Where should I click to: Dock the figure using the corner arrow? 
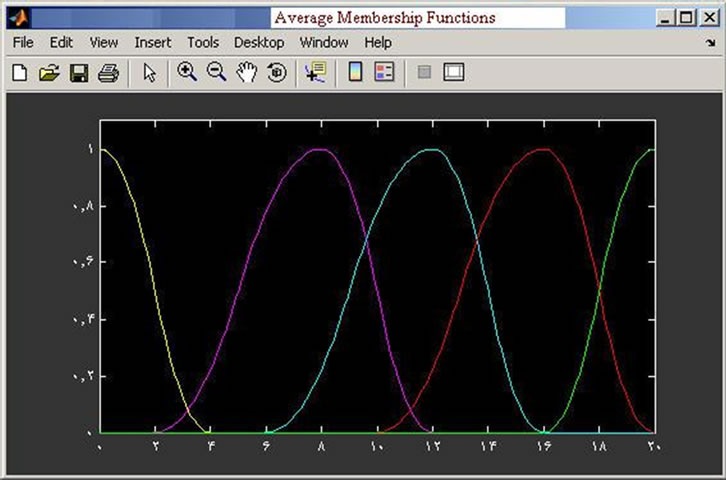click(x=710, y=43)
